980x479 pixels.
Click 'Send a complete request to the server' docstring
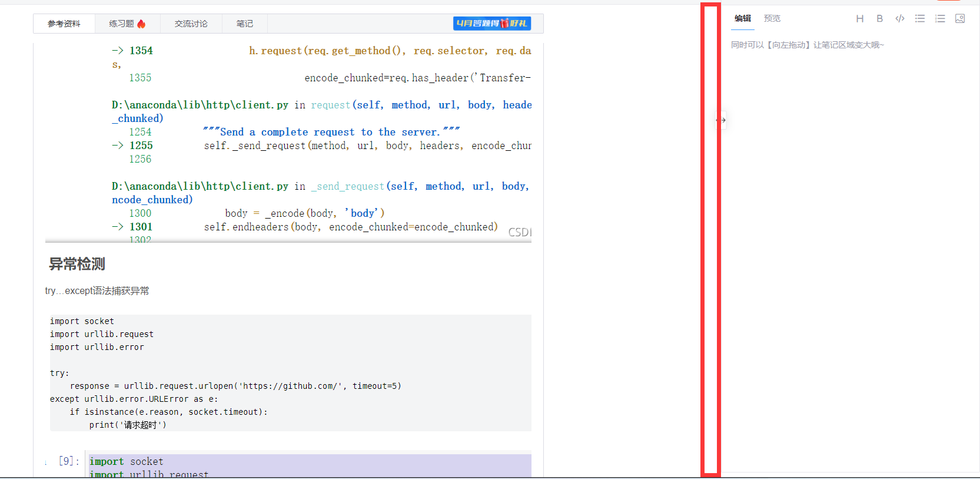click(331, 132)
